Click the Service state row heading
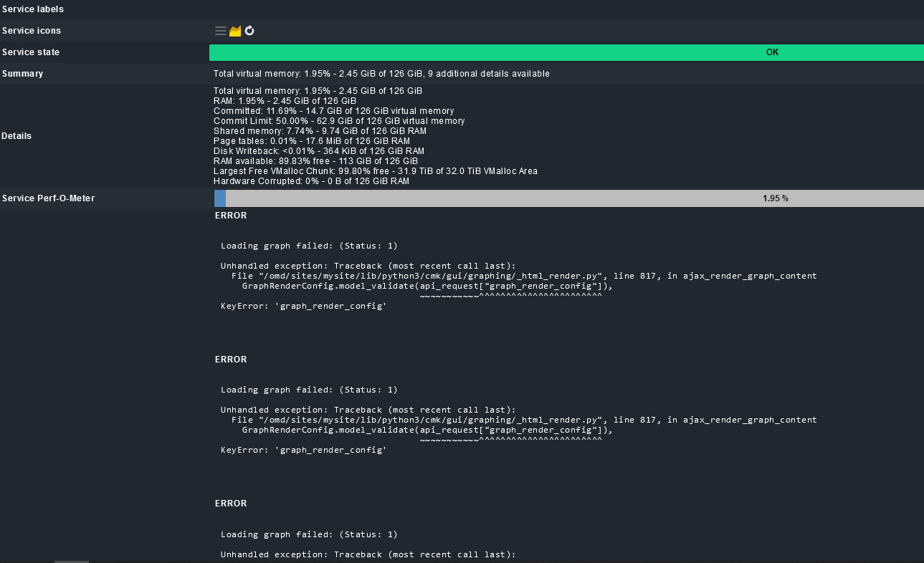The height and width of the screenshot is (563, 924). point(31,52)
